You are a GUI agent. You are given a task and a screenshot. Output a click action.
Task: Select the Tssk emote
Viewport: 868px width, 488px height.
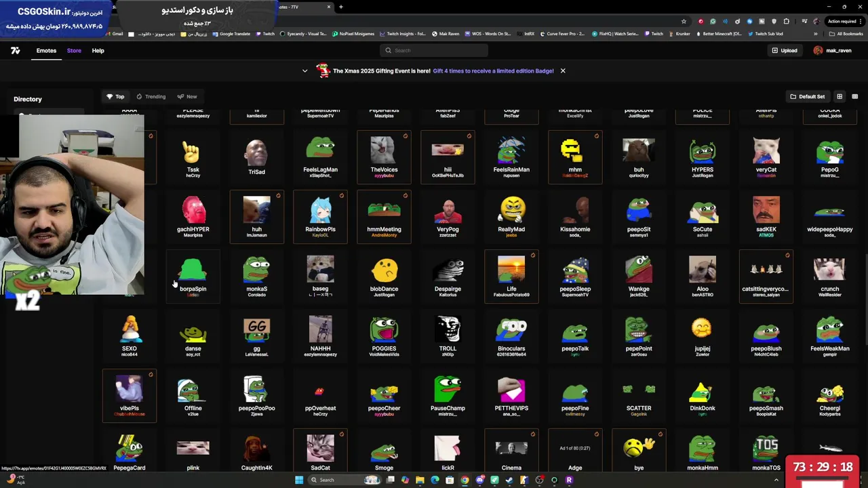193,157
